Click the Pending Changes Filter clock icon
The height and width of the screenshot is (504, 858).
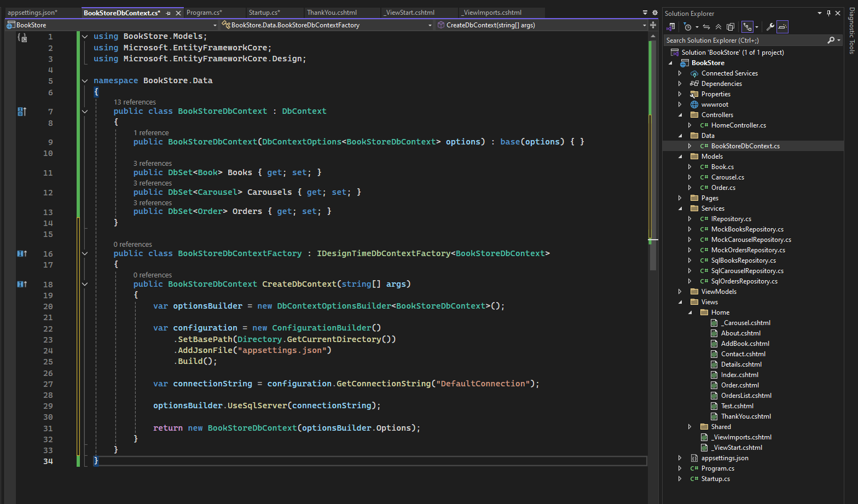(688, 27)
